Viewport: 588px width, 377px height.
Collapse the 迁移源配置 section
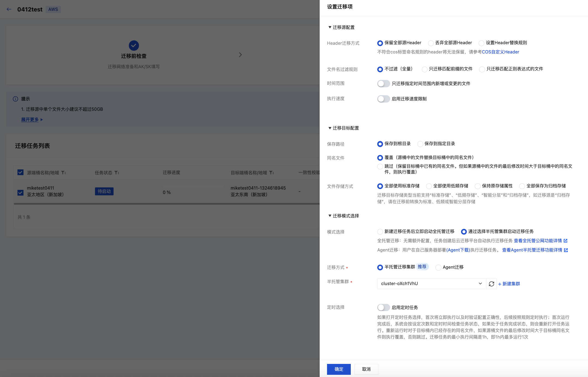pyautogui.click(x=330, y=27)
